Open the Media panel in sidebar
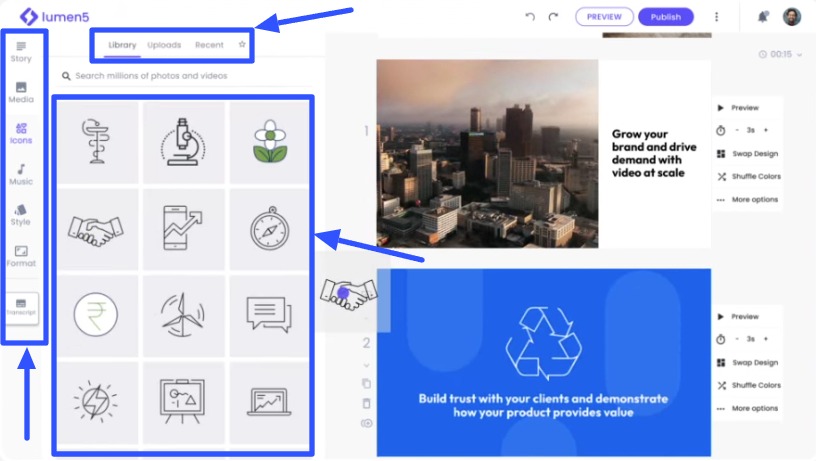This screenshot has height=461, width=816. (21, 92)
